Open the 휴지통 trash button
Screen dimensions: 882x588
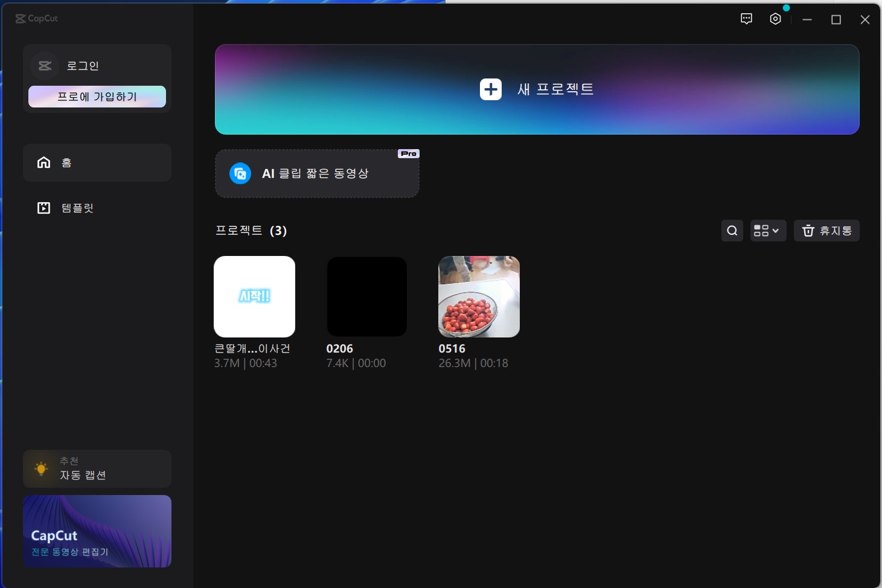pos(826,231)
